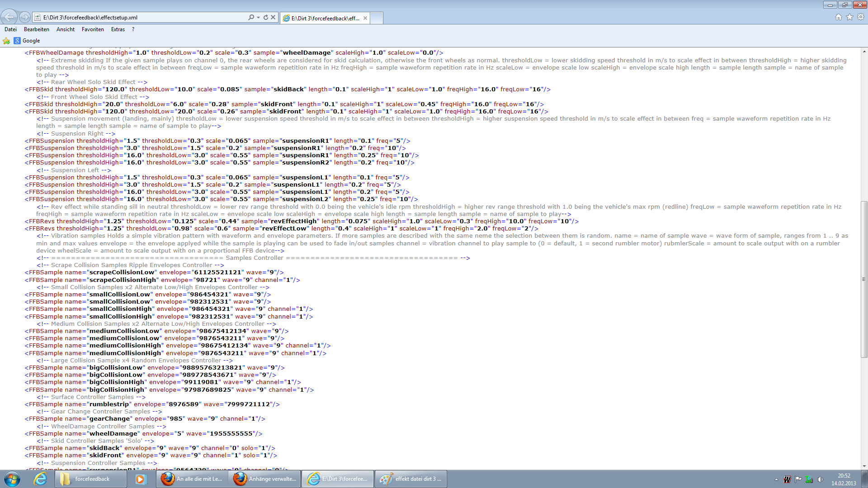Screen dimensions: 868x488
Task: Open the new tab button
Action: (377, 18)
